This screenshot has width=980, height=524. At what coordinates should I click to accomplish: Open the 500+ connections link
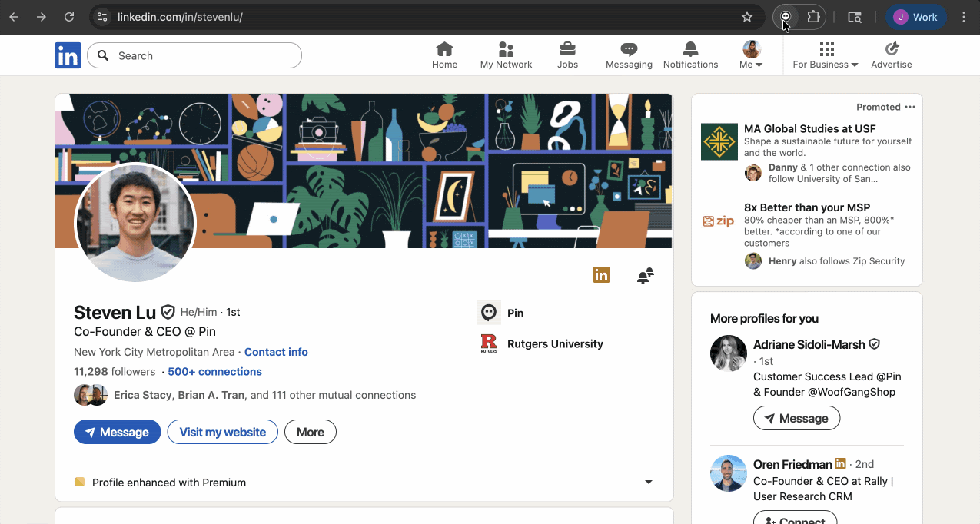point(214,371)
